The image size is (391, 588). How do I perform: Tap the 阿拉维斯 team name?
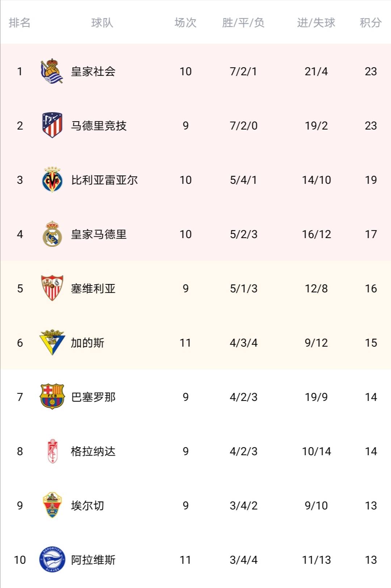point(93,560)
